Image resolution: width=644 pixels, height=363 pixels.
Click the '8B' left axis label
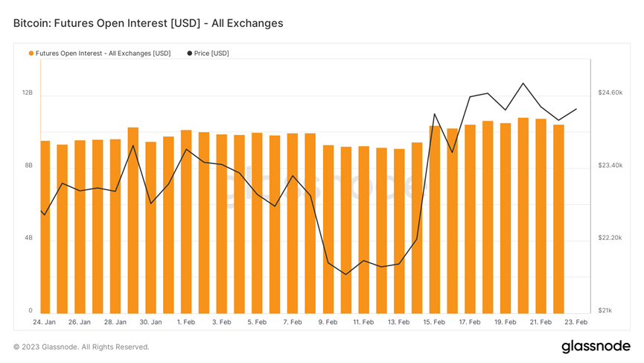29,165
